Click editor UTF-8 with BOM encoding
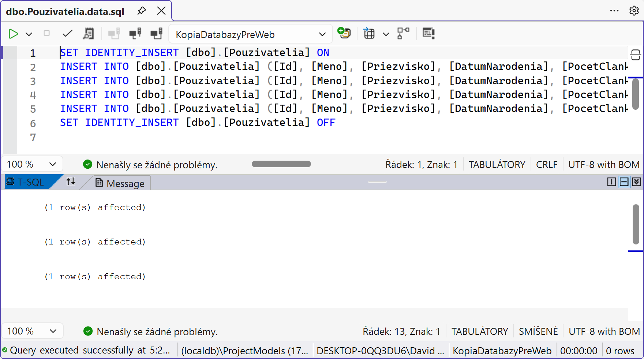644x359 pixels. click(604, 165)
